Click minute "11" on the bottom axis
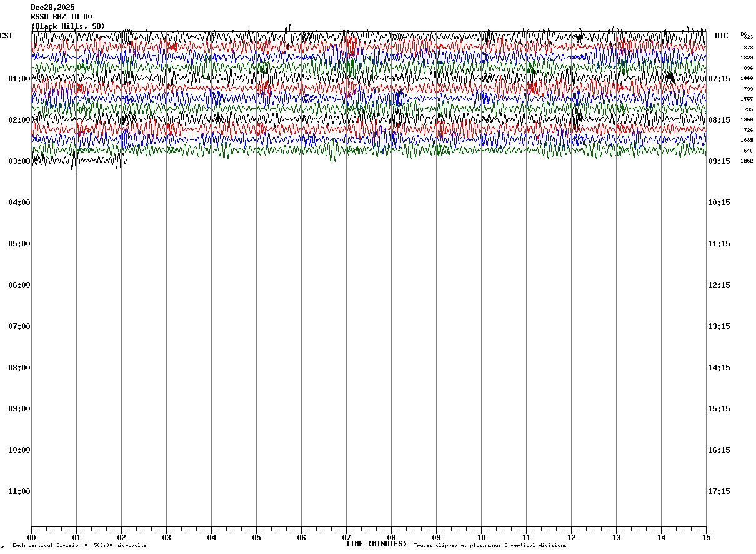 pyautogui.click(x=526, y=537)
